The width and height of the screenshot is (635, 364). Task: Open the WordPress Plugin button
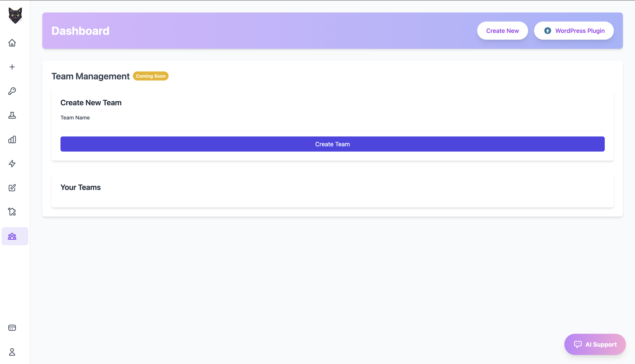click(x=574, y=31)
